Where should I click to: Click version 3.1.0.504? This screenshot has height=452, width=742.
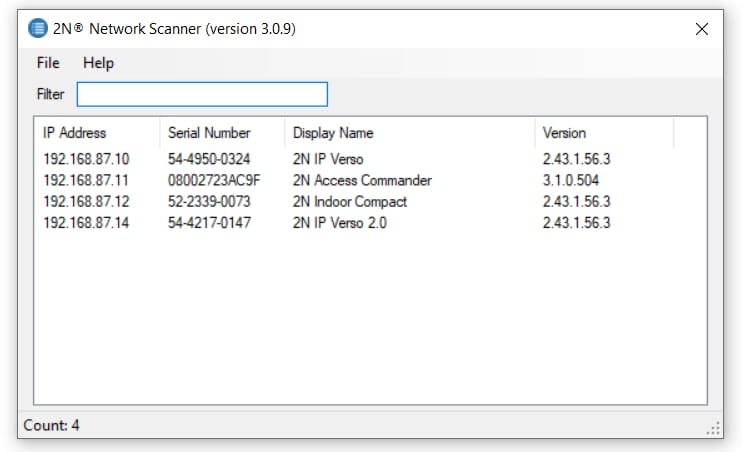(571, 180)
